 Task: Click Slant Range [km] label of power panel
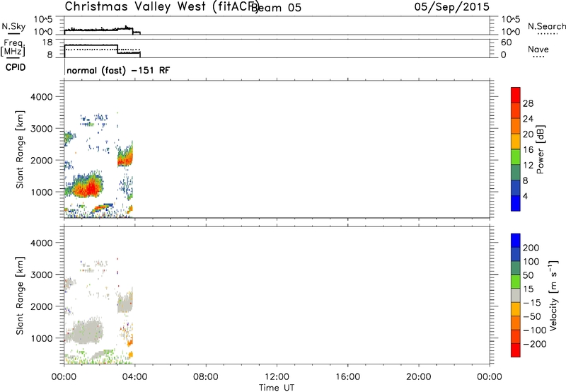click(x=20, y=149)
